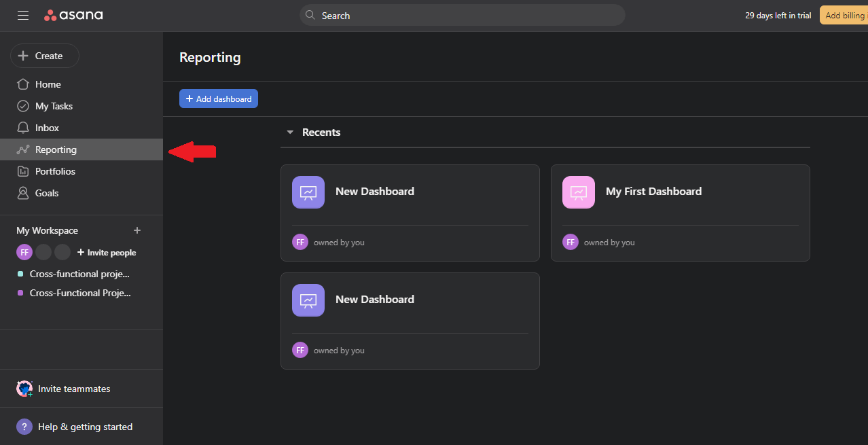The height and width of the screenshot is (445, 868).
Task: Click the New Dashboard chart thumbnail icon
Action: click(x=308, y=192)
